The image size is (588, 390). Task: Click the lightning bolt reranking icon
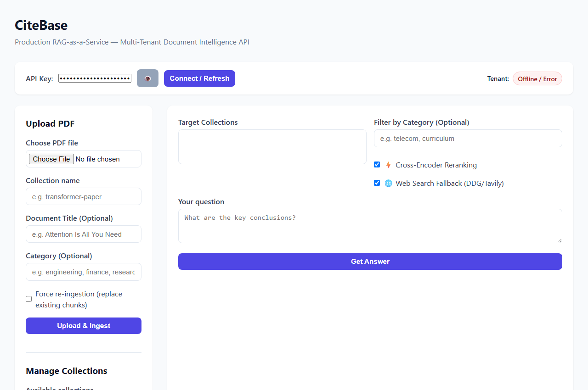[x=388, y=165]
